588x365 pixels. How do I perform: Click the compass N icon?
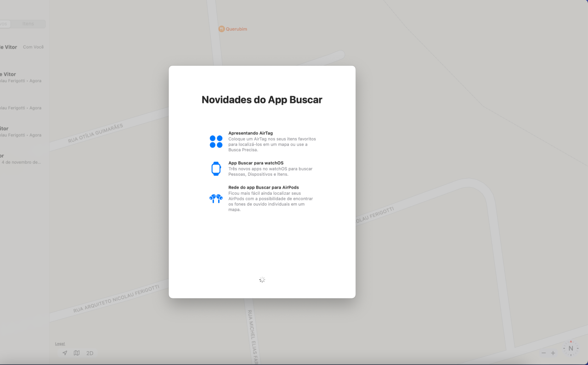pos(571,348)
